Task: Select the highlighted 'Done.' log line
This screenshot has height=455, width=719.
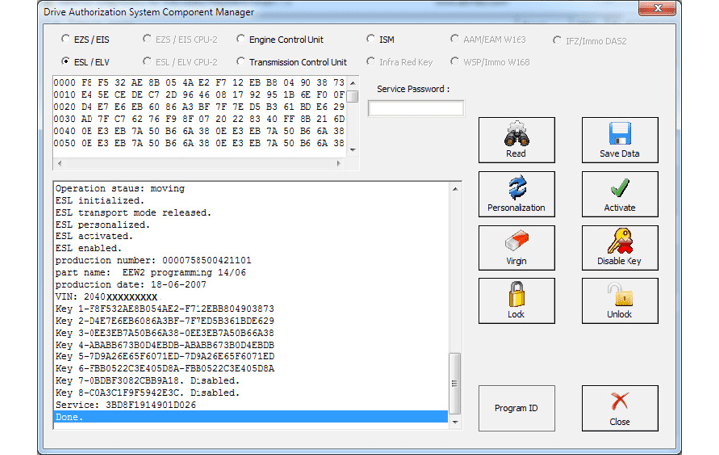Action: pyautogui.click(x=250, y=417)
